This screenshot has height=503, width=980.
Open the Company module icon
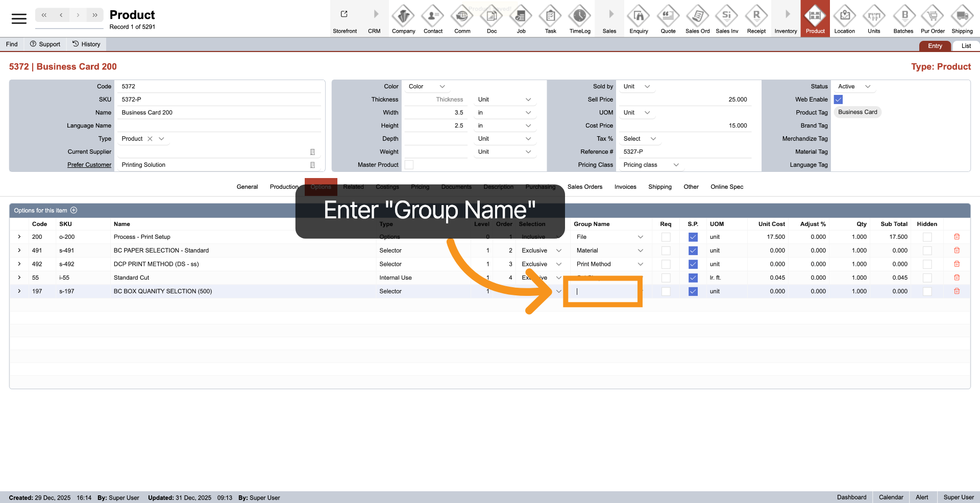pyautogui.click(x=403, y=16)
